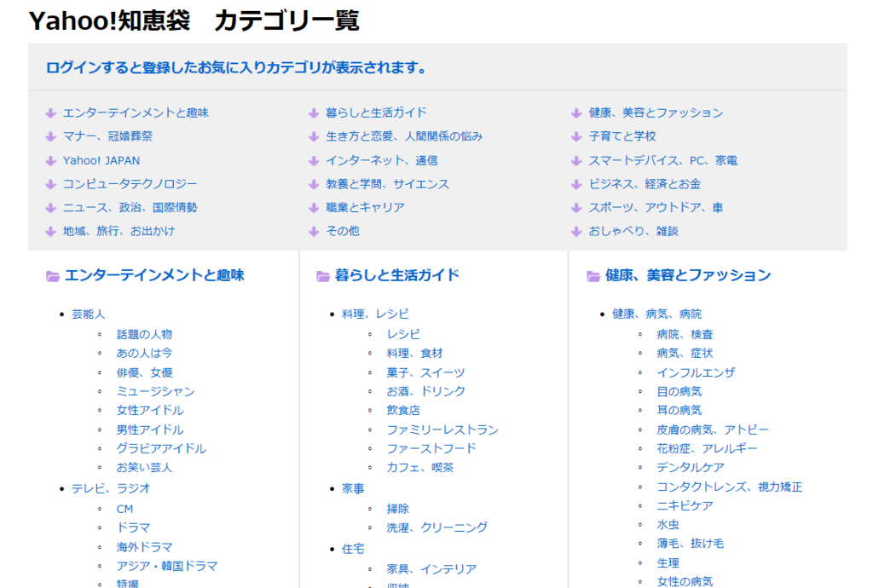This screenshot has height=588, width=873.
Task: Jump to その他 category
Action: point(343,232)
